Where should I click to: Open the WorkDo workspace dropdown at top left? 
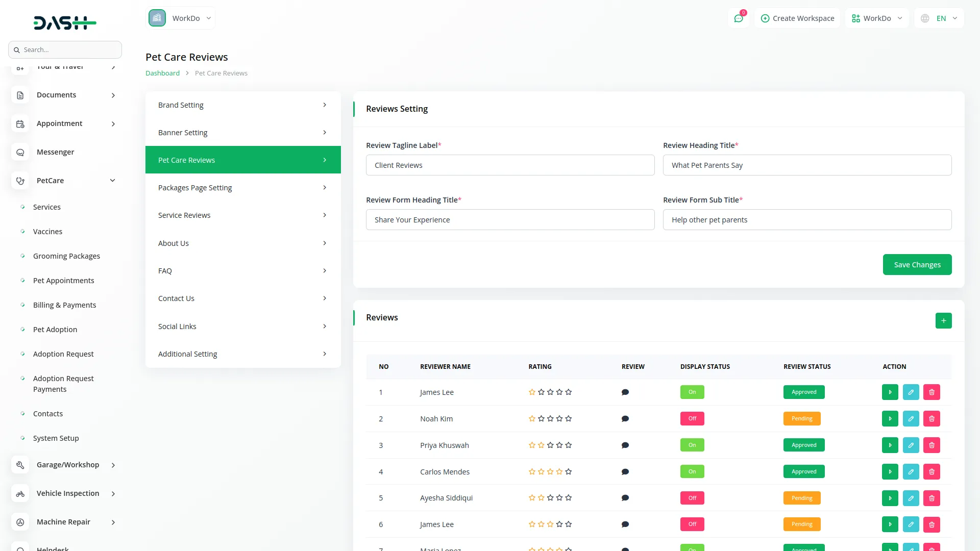(181, 18)
